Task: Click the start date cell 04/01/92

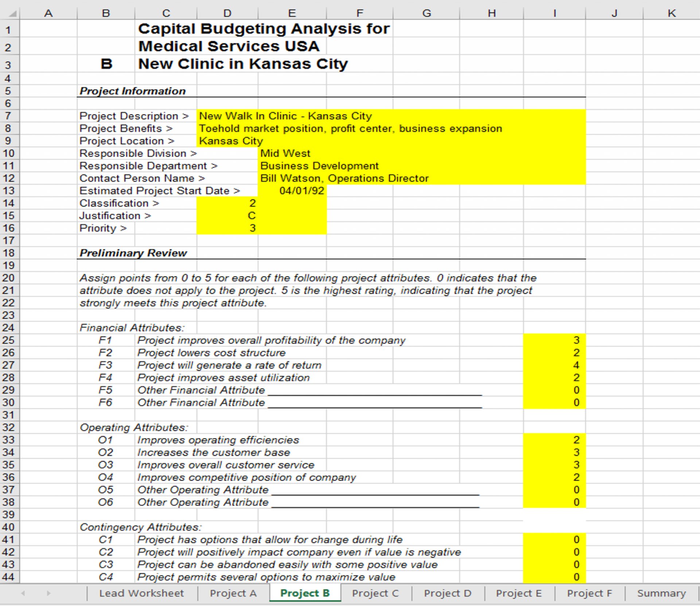Action: [292, 191]
